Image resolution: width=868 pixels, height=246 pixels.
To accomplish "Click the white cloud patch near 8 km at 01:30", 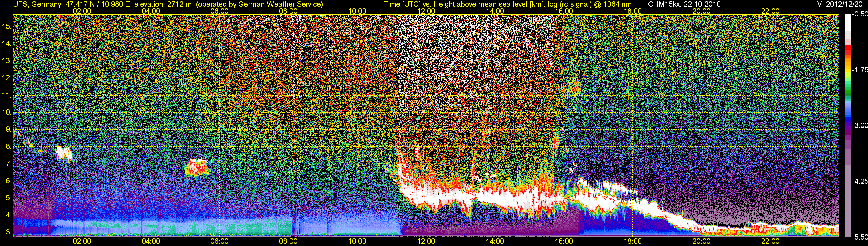I will coord(64,154).
